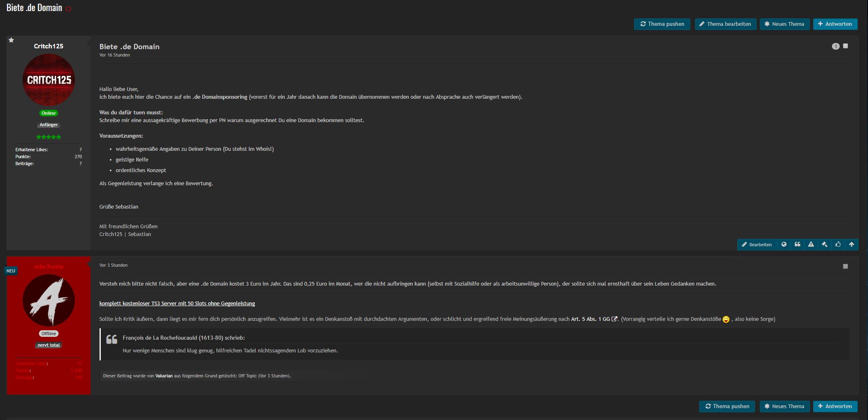
Task: Click the top Neues Thema button
Action: click(784, 24)
